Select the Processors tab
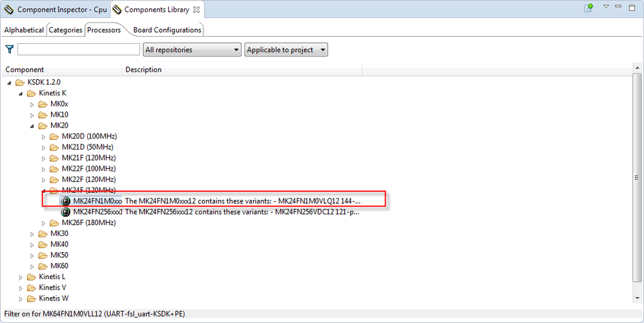Viewport: 644px width, 323px height. point(104,30)
